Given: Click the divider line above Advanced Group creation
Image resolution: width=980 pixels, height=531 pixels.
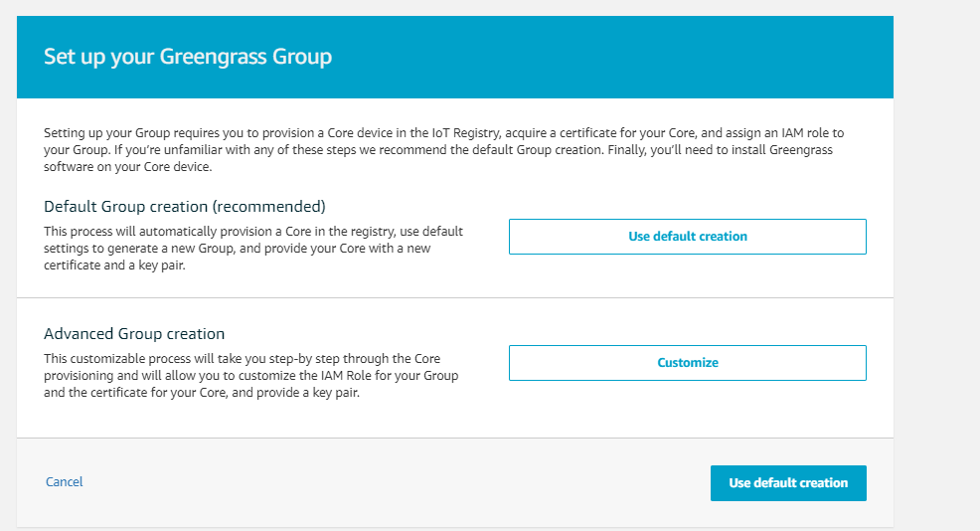Looking at the screenshot, I should pyautogui.click(x=455, y=297).
